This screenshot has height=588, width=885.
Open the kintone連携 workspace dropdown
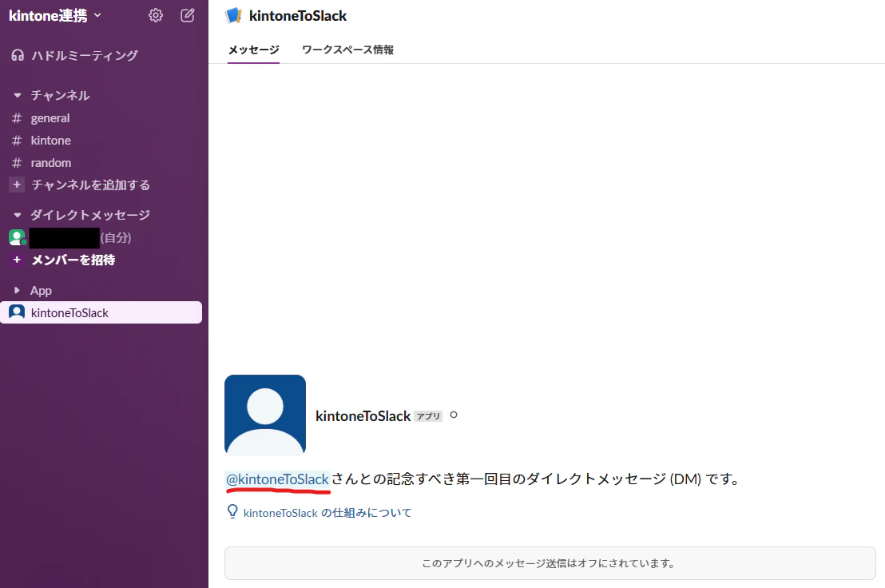55,15
